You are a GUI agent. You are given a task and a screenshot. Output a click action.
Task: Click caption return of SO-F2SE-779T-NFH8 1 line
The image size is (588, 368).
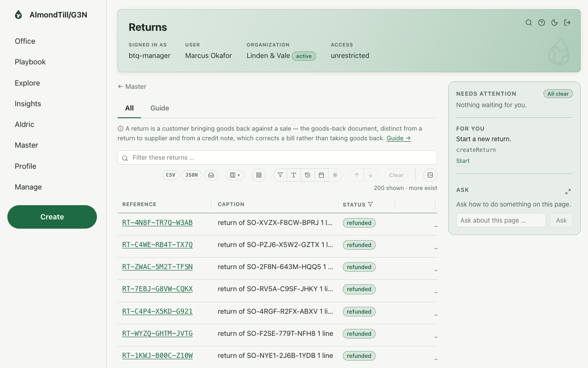click(x=276, y=333)
